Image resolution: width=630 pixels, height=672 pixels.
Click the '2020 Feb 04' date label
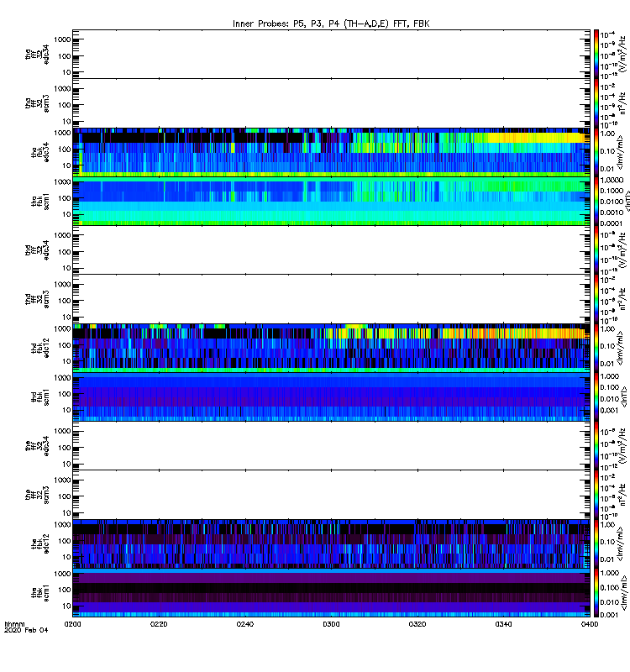tap(26, 630)
